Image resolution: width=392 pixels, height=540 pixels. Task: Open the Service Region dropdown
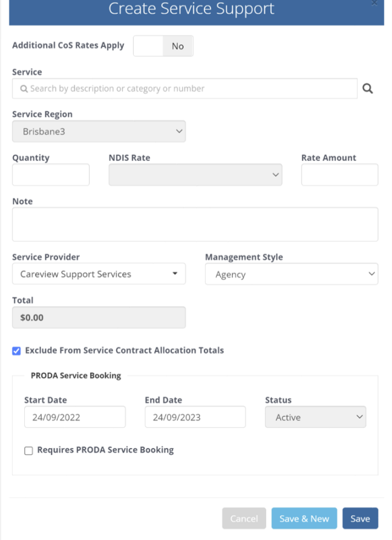tap(99, 131)
